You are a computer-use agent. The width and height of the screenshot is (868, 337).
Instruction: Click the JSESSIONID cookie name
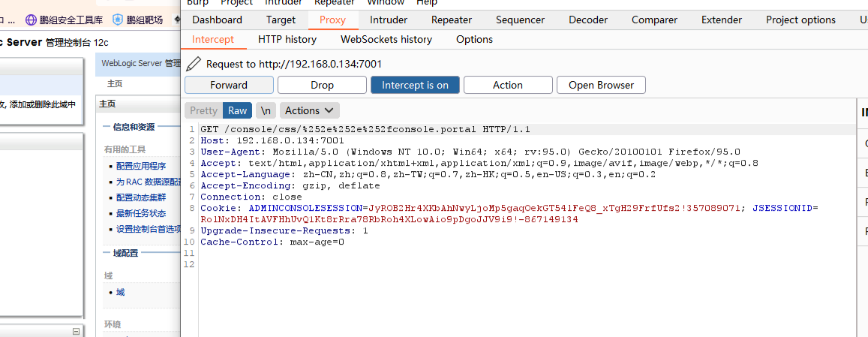(x=782, y=209)
